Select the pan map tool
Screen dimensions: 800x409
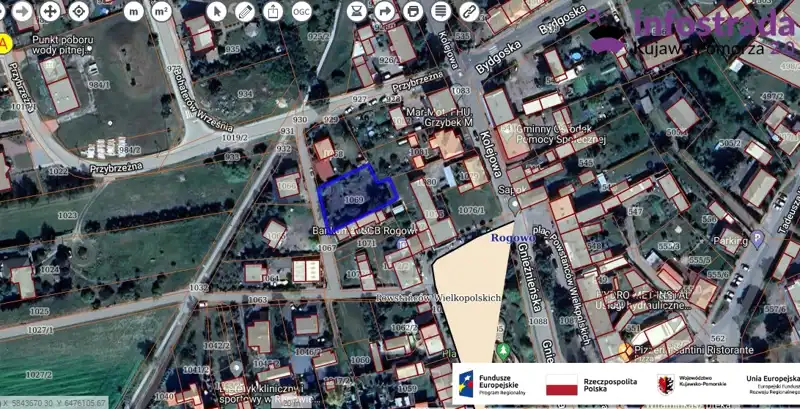[x=50, y=12]
